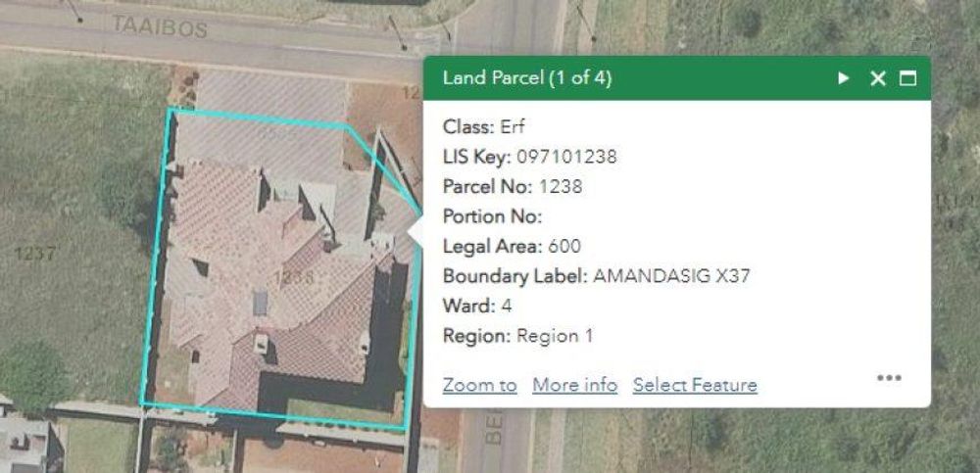Click the LIS Key value 097101238
This screenshot has height=473, width=980.
pos(566,157)
